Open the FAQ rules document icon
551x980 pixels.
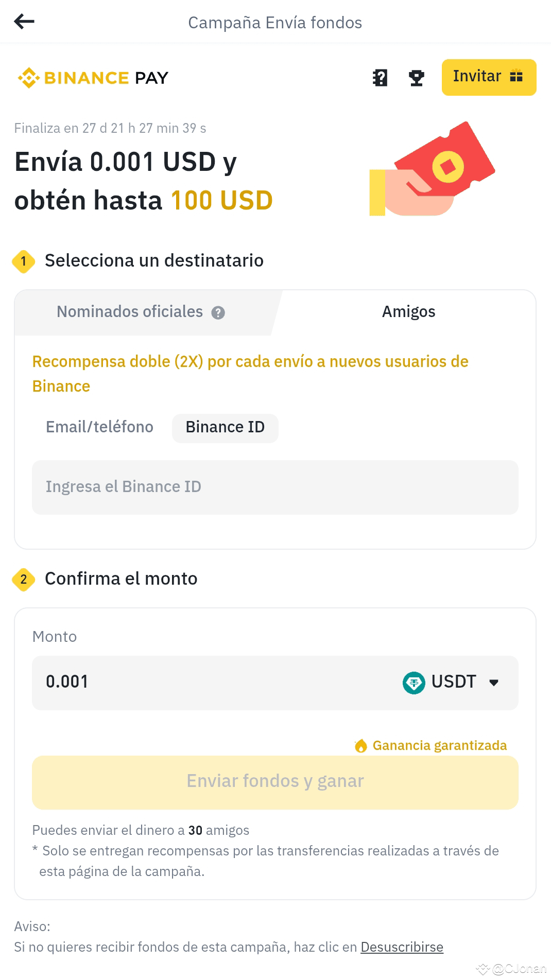[380, 78]
